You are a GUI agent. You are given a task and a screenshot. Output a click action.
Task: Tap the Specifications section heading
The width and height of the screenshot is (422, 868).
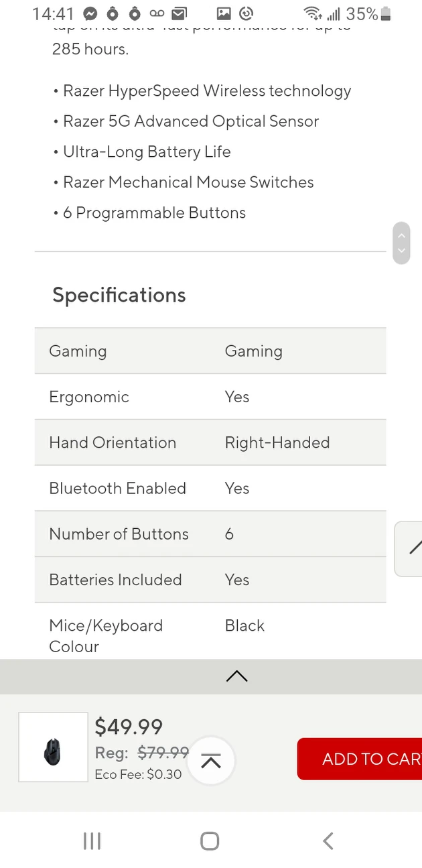119,295
